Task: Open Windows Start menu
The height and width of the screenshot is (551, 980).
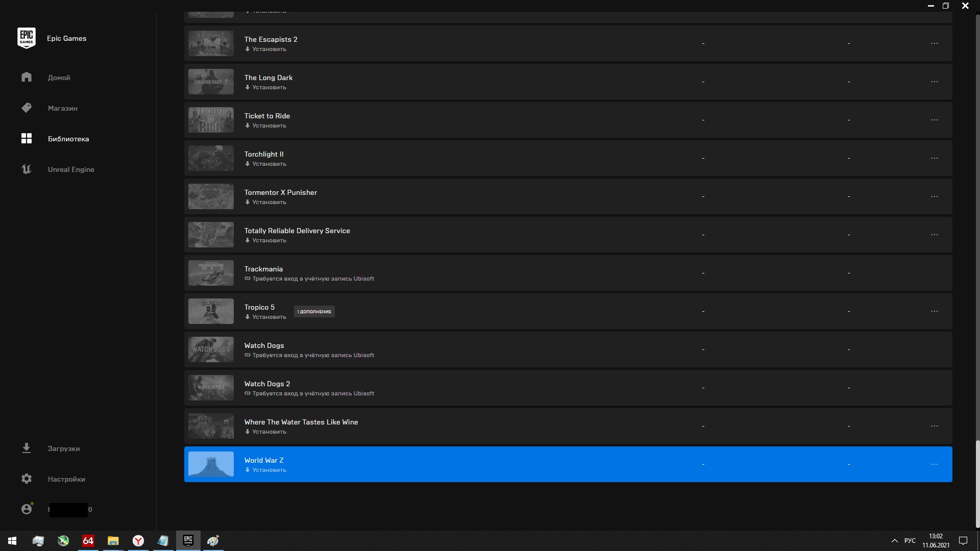Action: click(12, 541)
